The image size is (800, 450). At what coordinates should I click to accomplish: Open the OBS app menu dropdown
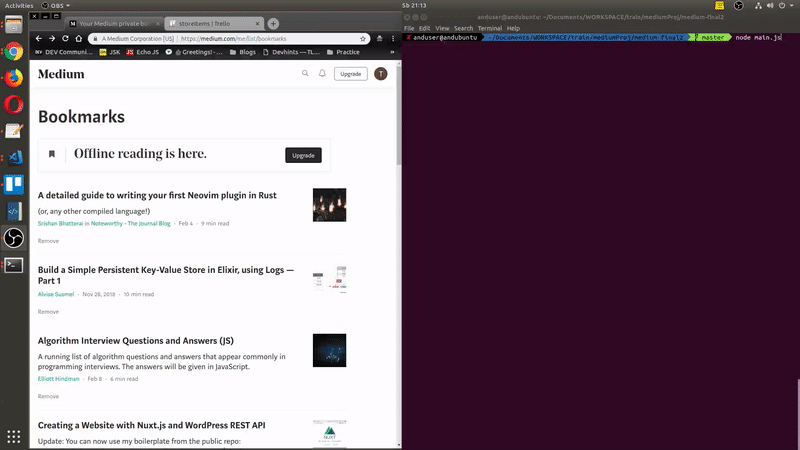(56, 5)
